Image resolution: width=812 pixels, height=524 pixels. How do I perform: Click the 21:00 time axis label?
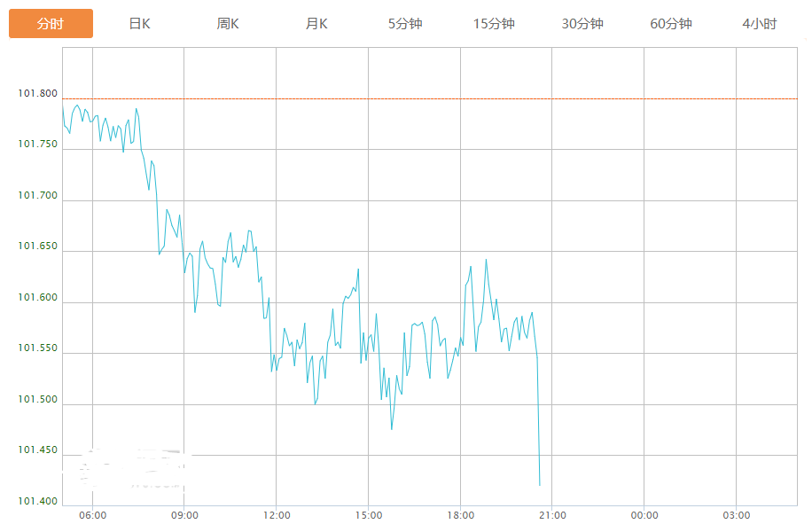[552, 515]
